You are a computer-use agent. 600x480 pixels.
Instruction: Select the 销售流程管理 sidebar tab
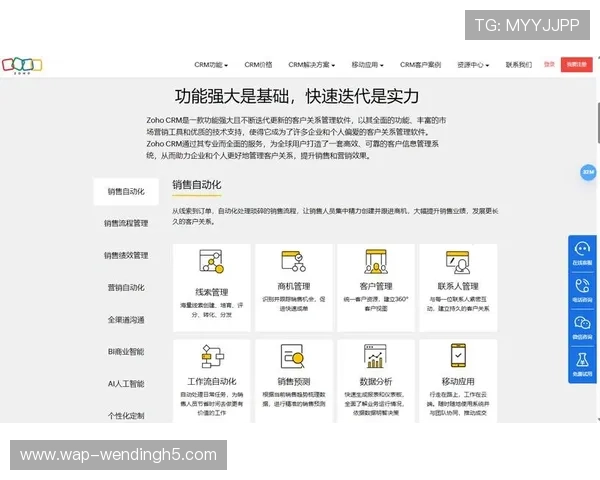click(x=126, y=223)
